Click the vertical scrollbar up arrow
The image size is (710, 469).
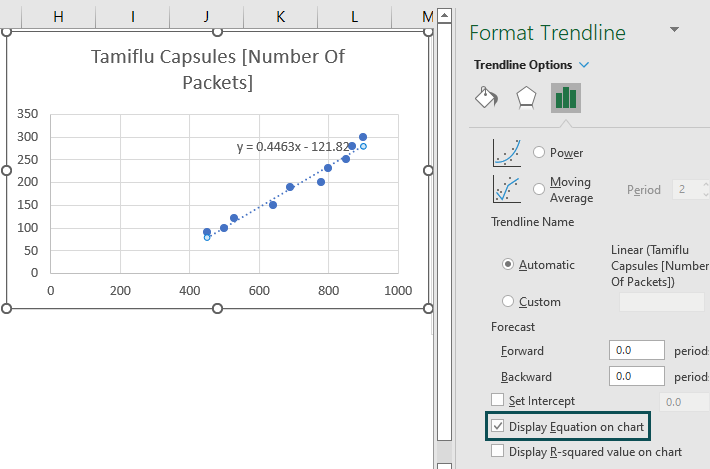point(445,16)
